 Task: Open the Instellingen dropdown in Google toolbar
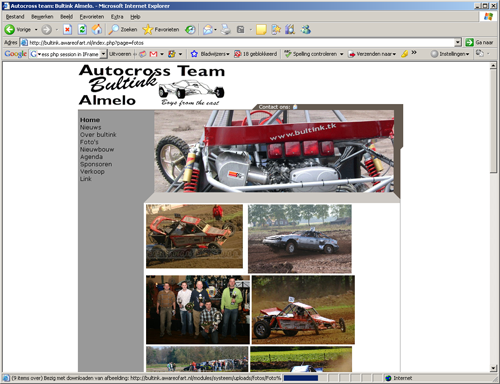450,54
